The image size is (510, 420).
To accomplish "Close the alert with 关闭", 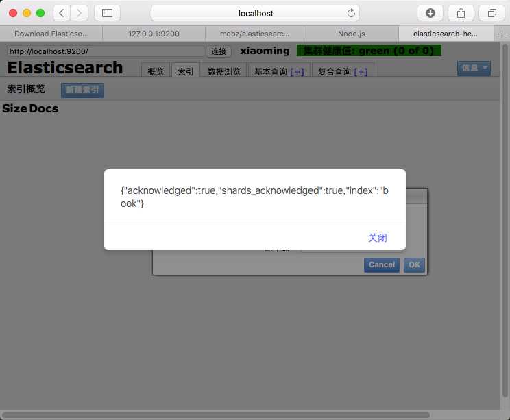I will click(377, 238).
